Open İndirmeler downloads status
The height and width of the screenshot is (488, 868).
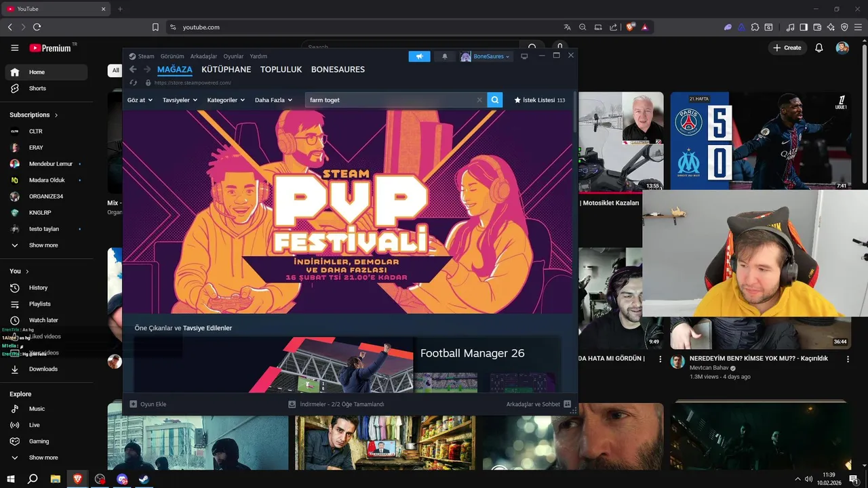336,404
